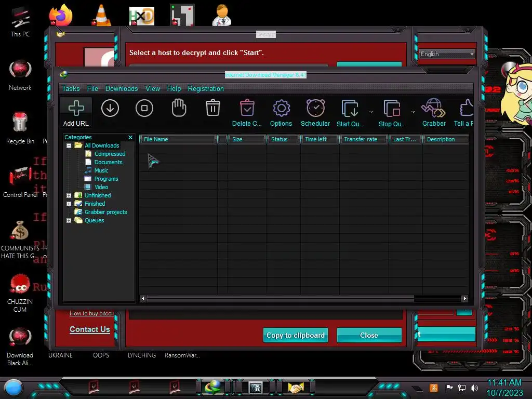The height and width of the screenshot is (399, 532).
Task: Open the Grabber toolbar icon
Action: point(434,113)
